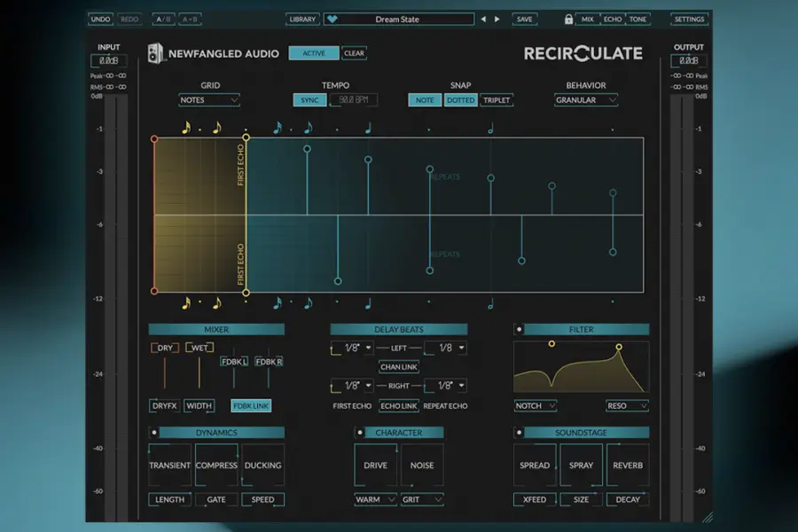Click the WIDTH button
This screenshot has height=532, width=798.
(199, 406)
